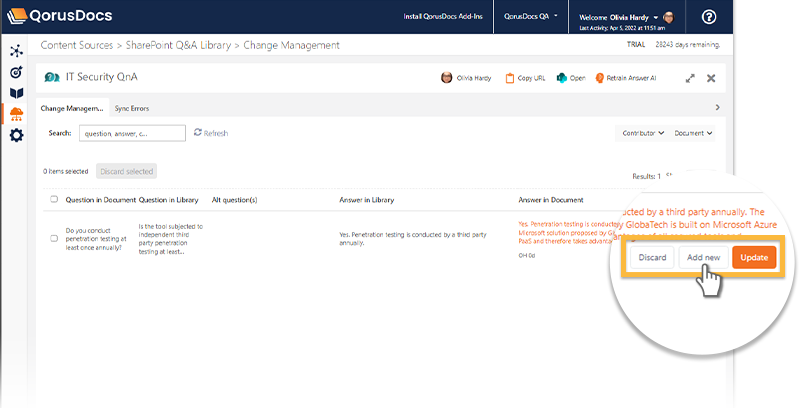Select the orange cloud content sources icon
The image size is (800, 408).
coord(16,114)
